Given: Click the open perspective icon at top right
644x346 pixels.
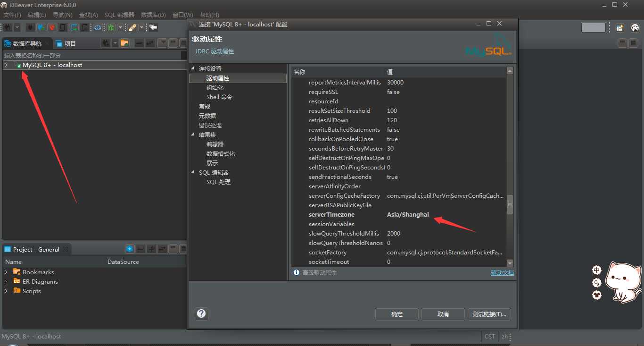Looking at the screenshot, I should pos(620,28).
